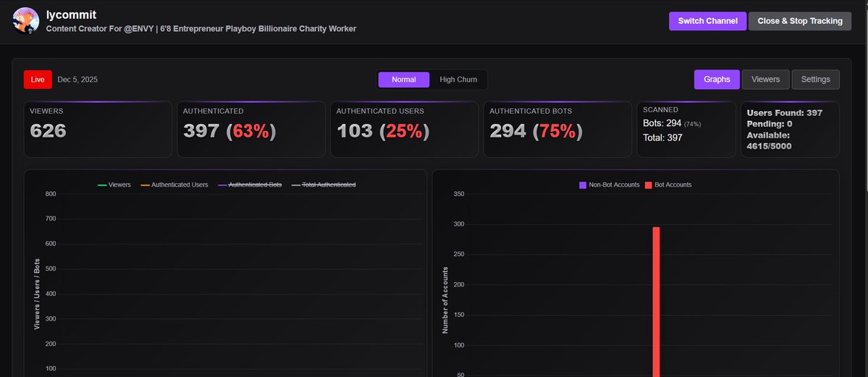Click the red Live badge
Viewport: 868px width, 377px height.
pyautogui.click(x=38, y=80)
